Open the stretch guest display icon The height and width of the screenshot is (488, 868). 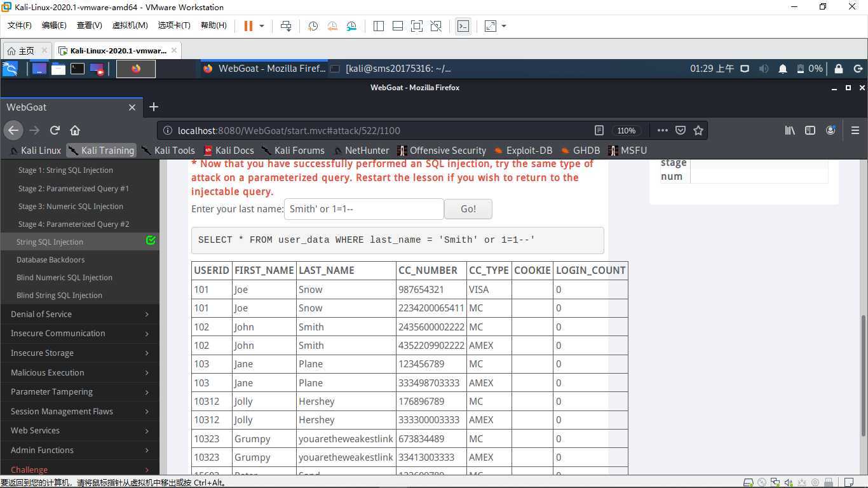[491, 26]
